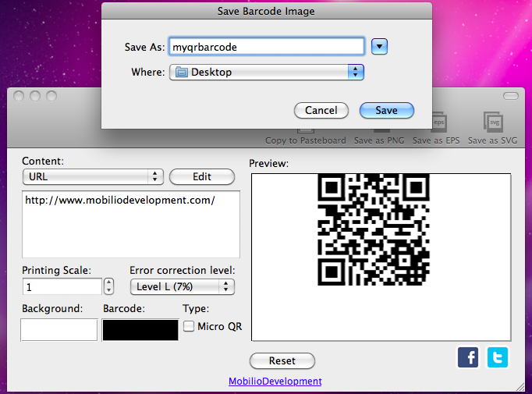
Task: Open the Where location dropdown showing Desktop
Action: [267, 72]
